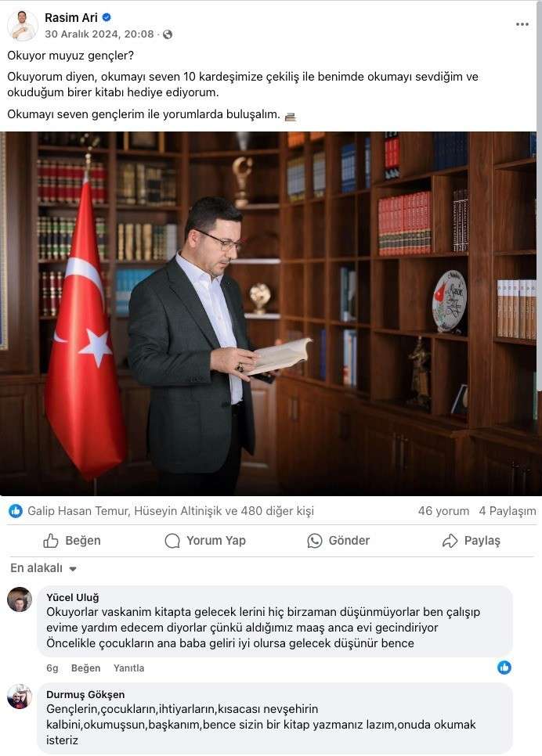This screenshot has width=542, height=756.
Task: Click the Gönder WhatsApp button
Action: (x=338, y=541)
